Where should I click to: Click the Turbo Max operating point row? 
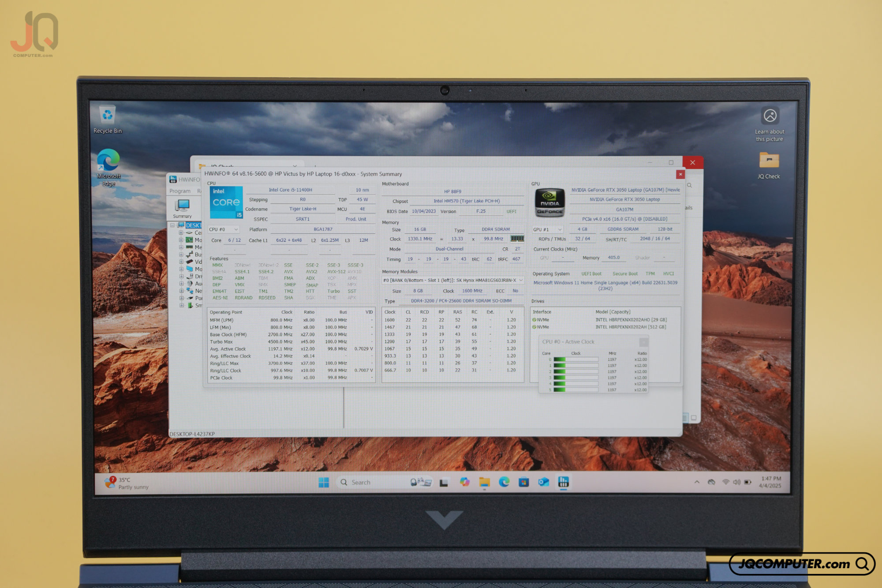(291, 342)
